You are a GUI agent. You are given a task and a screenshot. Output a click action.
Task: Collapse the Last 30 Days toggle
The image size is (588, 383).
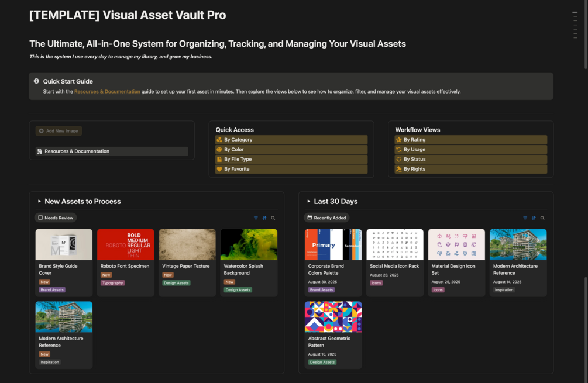[308, 201]
